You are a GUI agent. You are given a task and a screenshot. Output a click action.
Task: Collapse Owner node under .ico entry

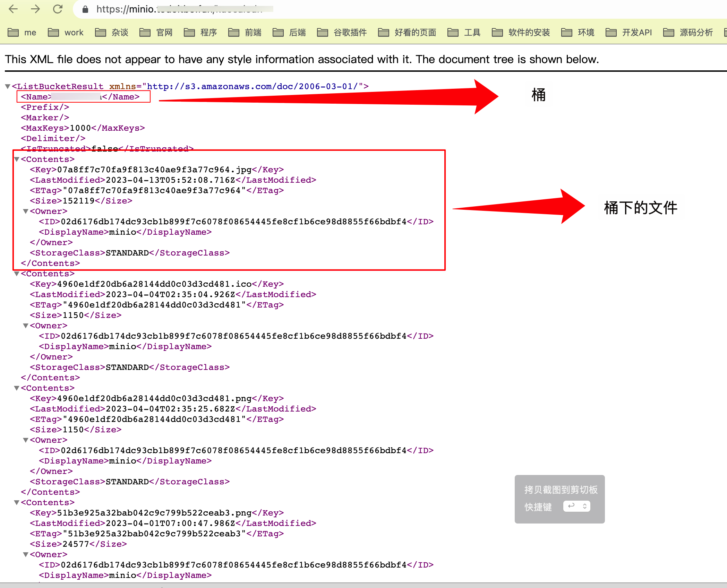tap(26, 326)
